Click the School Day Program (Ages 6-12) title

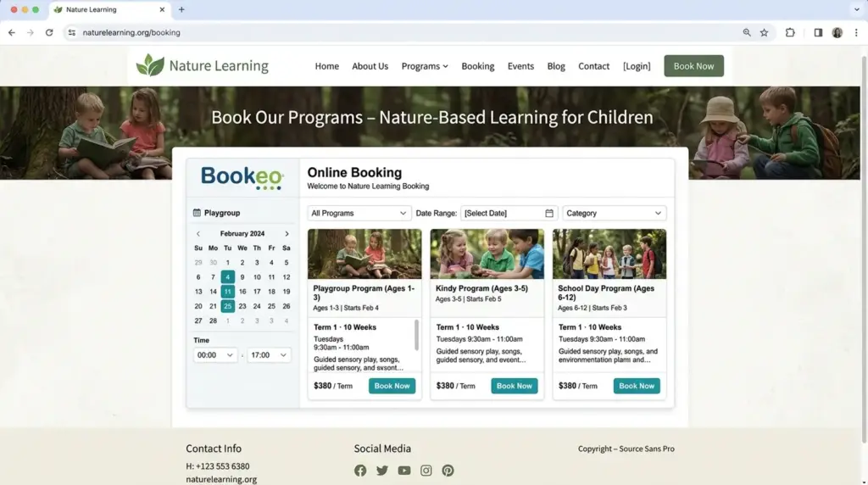pos(605,293)
